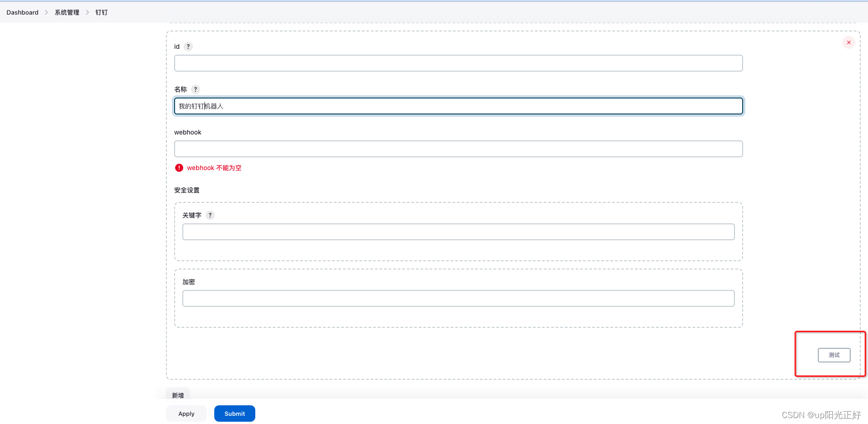Click the 测试 button
The image size is (868, 424).
click(x=834, y=355)
